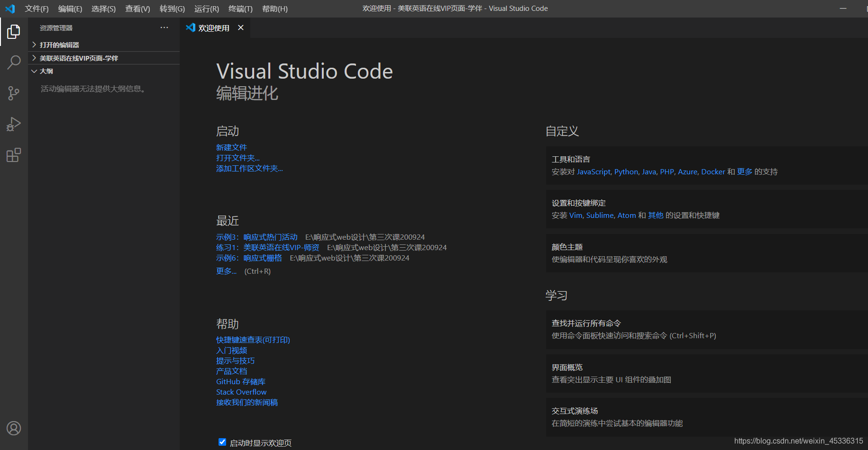Viewport: 868px width, 450px height.
Task: Click 更多 languages link
Action: (745, 171)
